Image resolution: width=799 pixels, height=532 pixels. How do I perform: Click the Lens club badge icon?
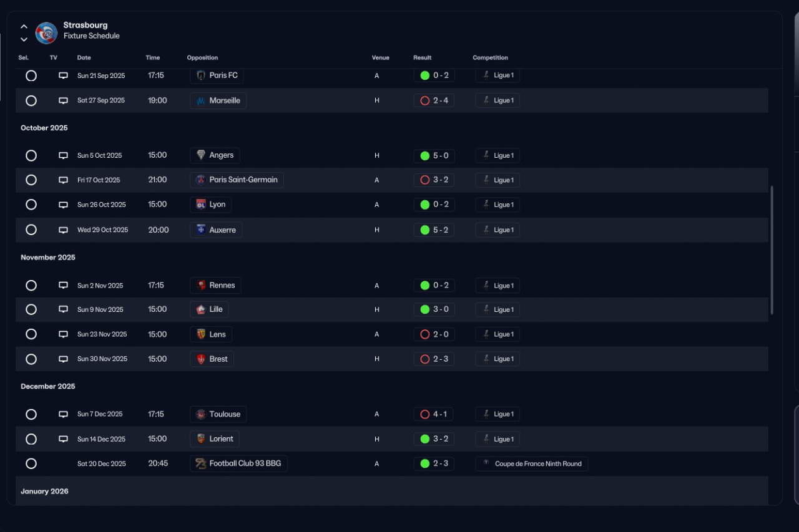(200, 334)
